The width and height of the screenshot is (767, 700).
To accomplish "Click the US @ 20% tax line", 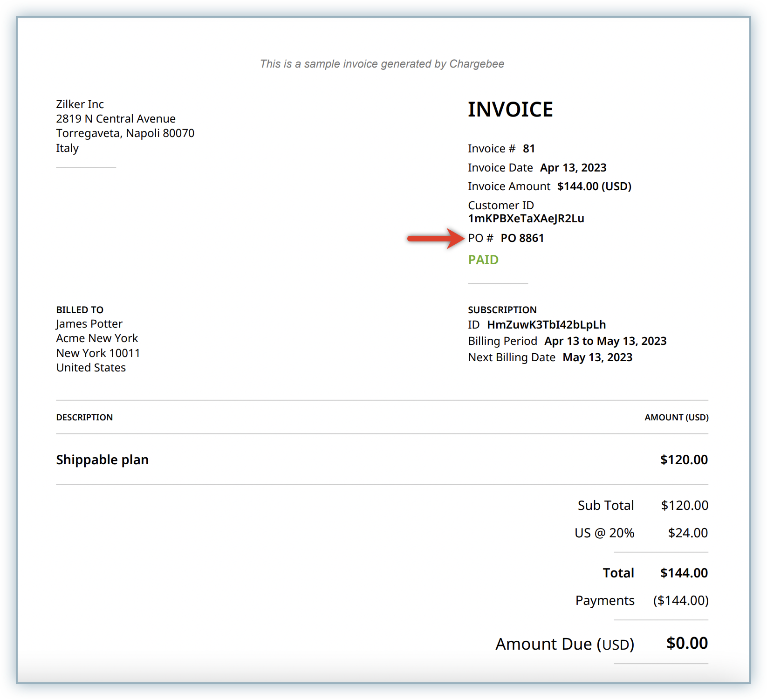I will coord(604,533).
